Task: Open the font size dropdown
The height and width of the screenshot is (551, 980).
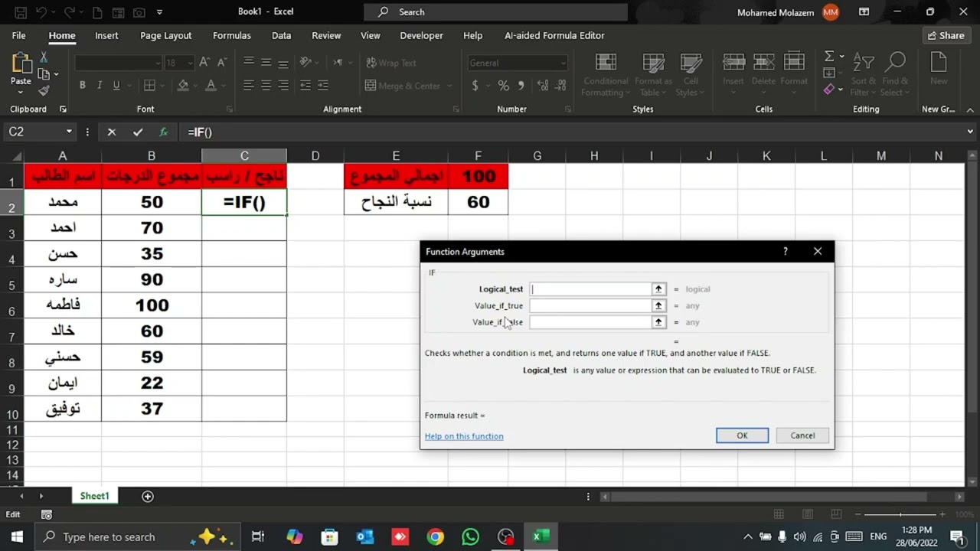Action: point(190,63)
